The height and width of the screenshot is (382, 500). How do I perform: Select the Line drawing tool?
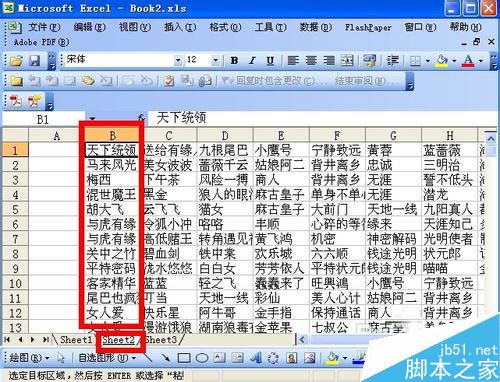click(x=148, y=358)
